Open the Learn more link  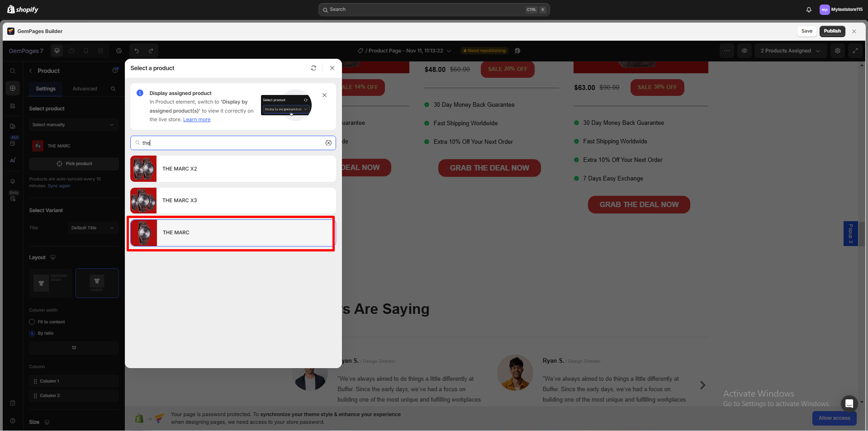pyautogui.click(x=197, y=120)
